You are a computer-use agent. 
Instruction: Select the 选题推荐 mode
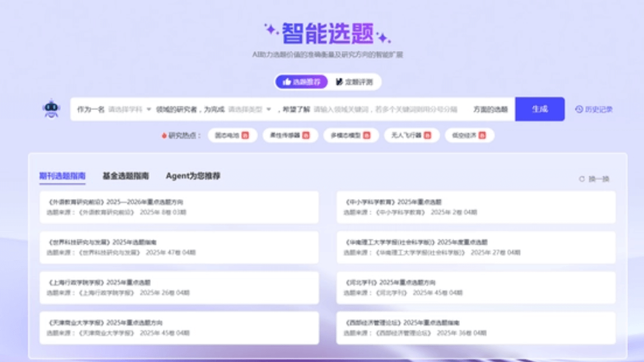tap(301, 82)
